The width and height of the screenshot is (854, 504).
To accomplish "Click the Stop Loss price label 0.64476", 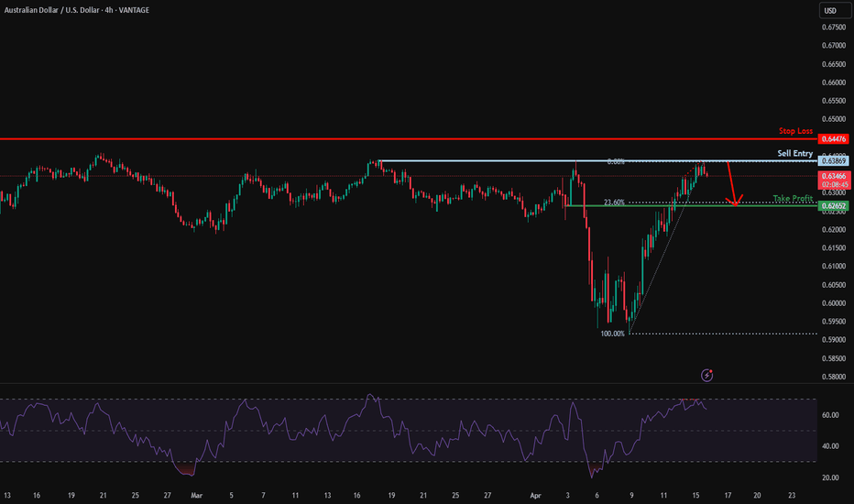I will (834, 139).
